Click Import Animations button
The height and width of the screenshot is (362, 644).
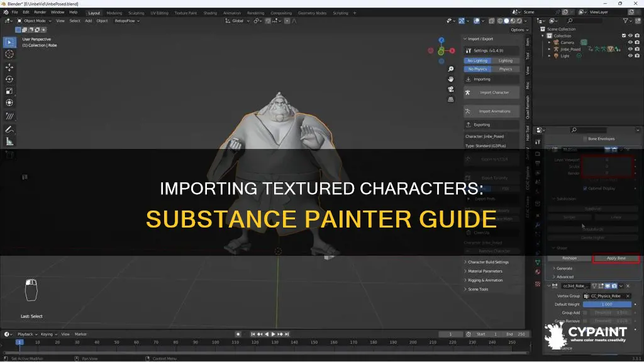pyautogui.click(x=492, y=111)
